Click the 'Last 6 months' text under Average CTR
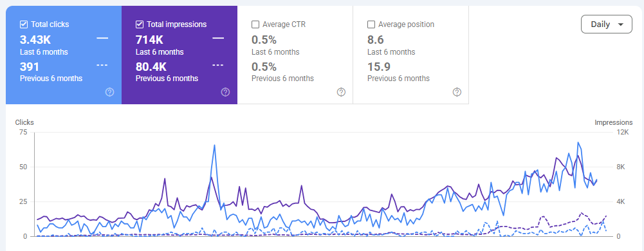 pos(275,52)
